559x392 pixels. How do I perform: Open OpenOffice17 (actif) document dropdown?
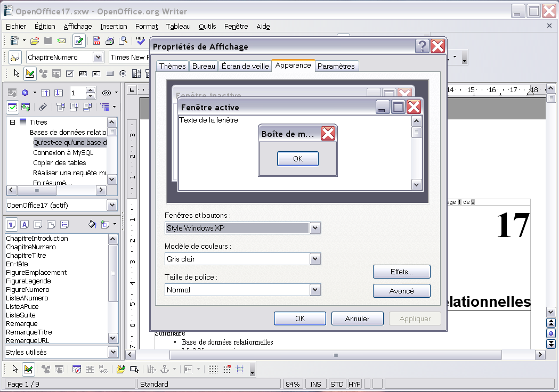pyautogui.click(x=112, y=205)
